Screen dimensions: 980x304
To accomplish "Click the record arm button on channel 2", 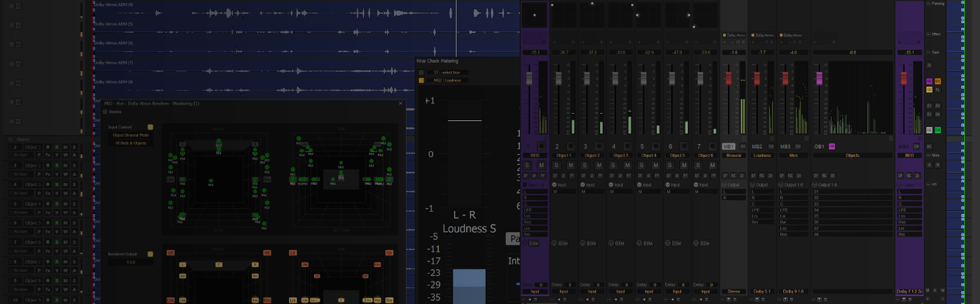I will (570, 147).
